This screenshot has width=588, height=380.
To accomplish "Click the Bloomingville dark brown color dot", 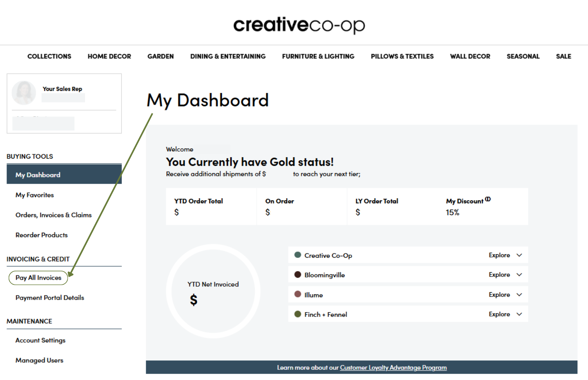I will pos(298,275).
